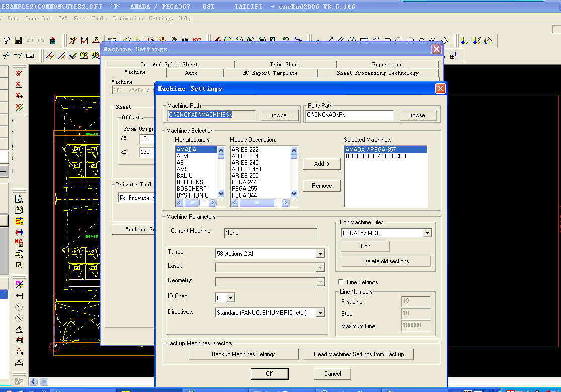Click the first yellow-blue 3D view icon
Viewport: 561px width, 392px height.
pos(464,40)
